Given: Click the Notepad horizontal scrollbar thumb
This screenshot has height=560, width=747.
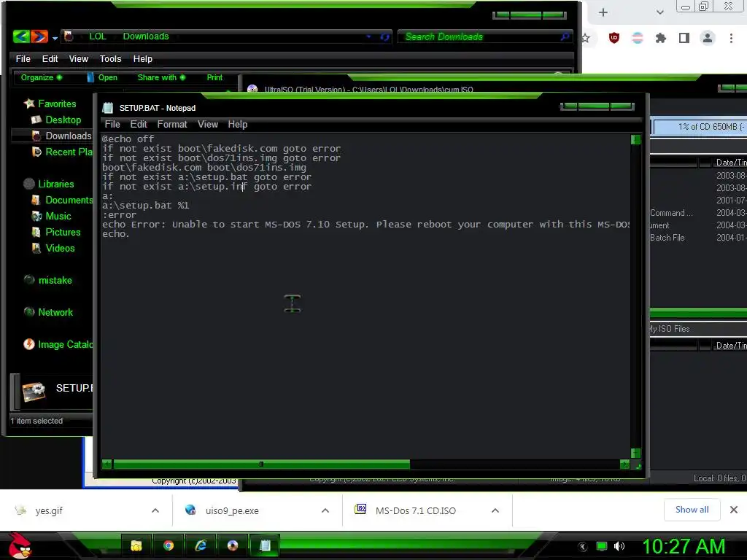Looking at the screenshot, I should pyautogui.click(x=262, y=464).
